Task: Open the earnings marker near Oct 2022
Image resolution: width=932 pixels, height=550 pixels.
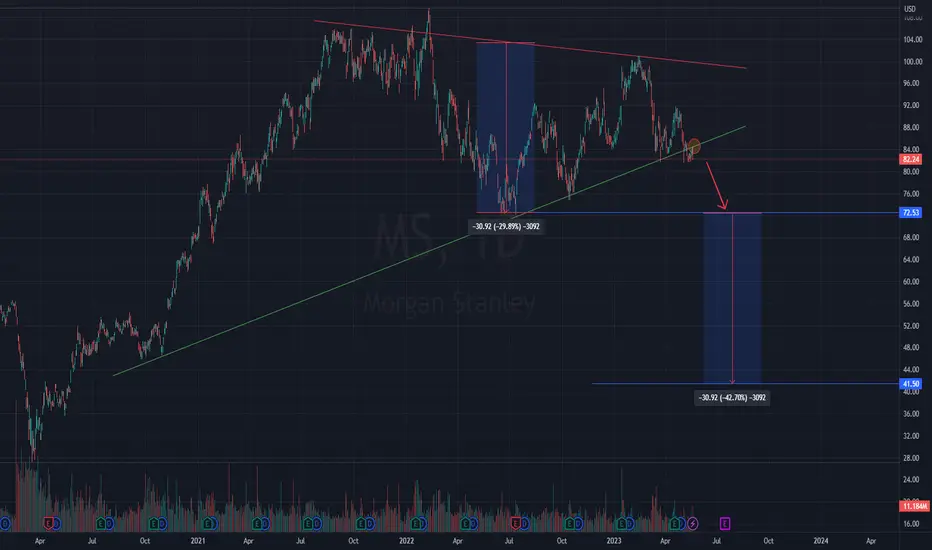Action: 569,523
